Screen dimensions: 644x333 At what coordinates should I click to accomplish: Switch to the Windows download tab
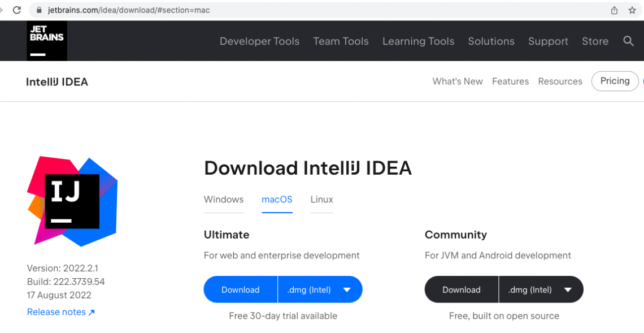[x=223, y=200]
